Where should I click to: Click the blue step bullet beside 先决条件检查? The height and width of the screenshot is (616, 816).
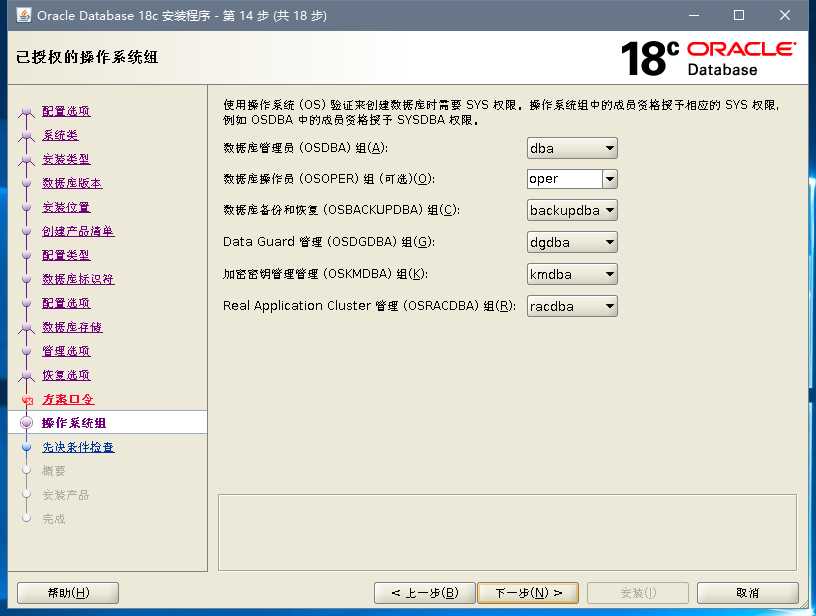27,447
